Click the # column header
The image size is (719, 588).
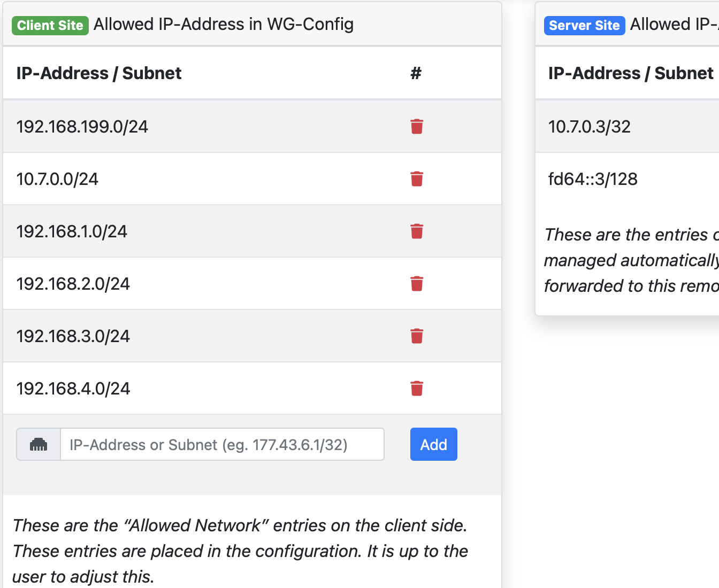(x=416, y=73)
